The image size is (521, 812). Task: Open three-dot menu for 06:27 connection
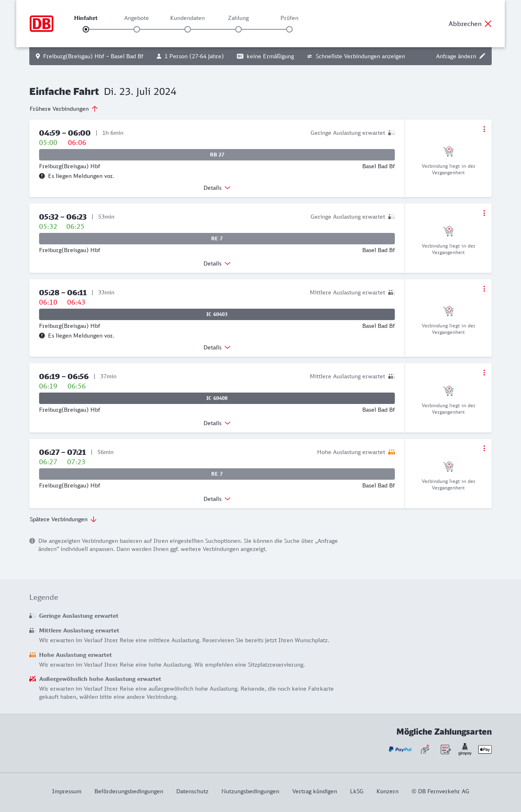point(484,448)
